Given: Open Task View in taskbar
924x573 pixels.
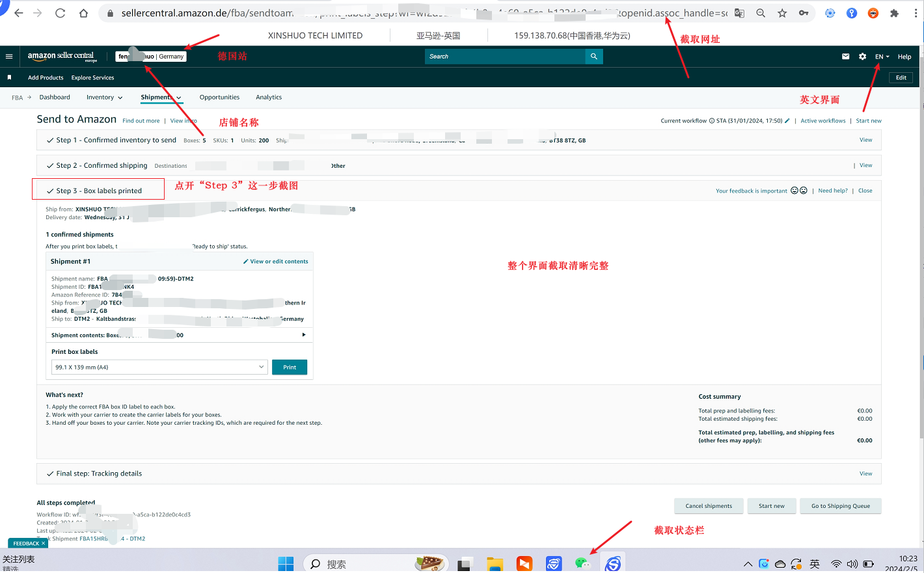Looking at the screenshot, I should [x=464, y=563].
